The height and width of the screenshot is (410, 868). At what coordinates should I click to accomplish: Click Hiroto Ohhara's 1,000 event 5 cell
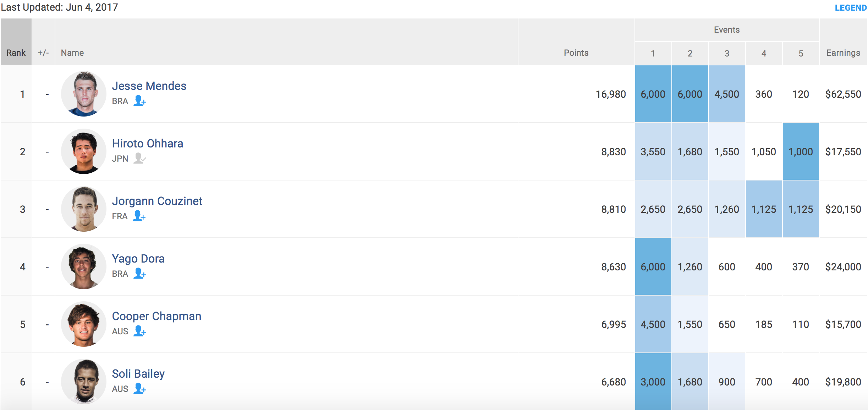coord(801,152)
